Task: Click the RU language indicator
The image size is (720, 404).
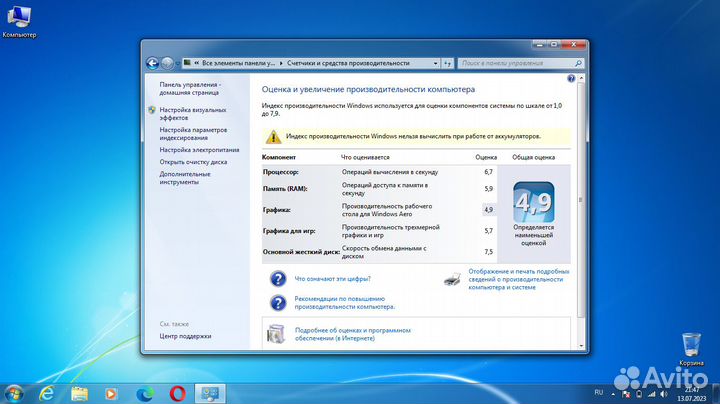Action: pyautogui.click(x=598, y=393)
